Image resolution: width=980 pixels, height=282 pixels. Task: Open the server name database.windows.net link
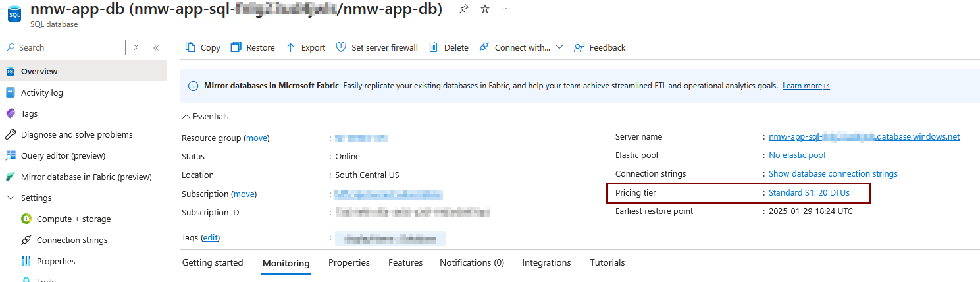(x=864, y=137)
